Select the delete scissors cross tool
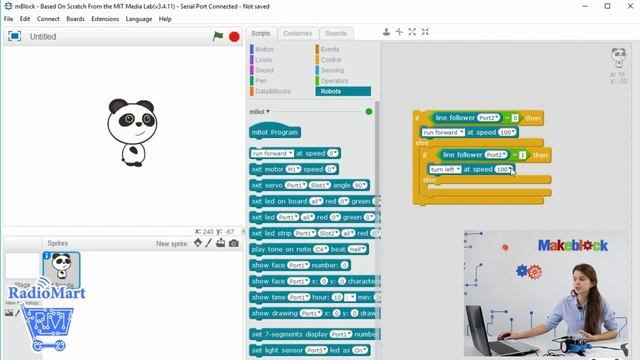640x360 pixels. 399,32
